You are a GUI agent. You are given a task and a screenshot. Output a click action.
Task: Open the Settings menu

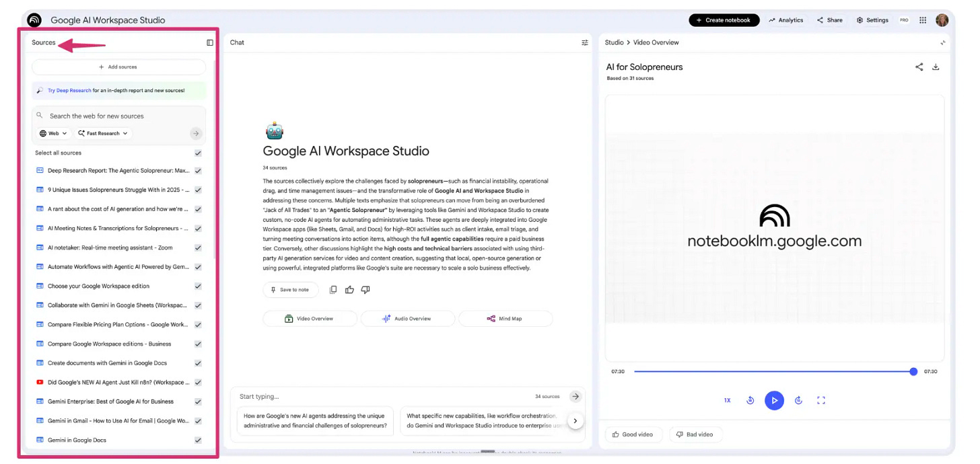[x=872, y=20]
